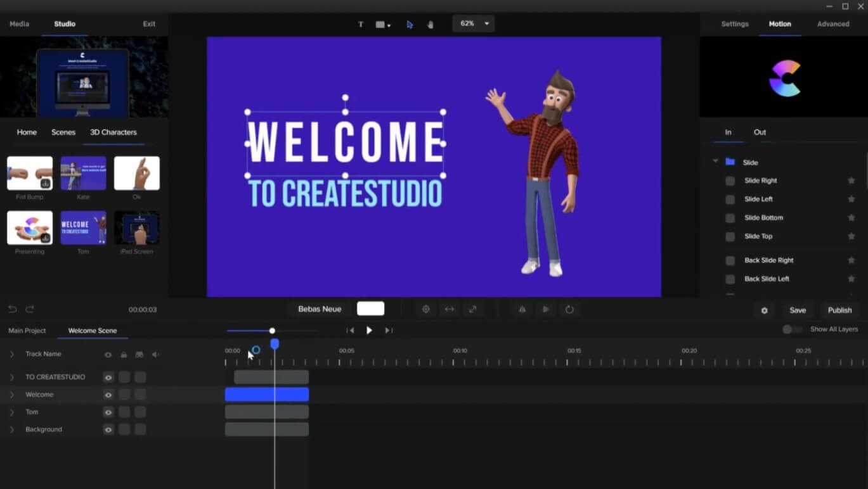Screen dimensions: 868x489
Task: Enable the Slide Right checkbox
Action: (730, 181)
